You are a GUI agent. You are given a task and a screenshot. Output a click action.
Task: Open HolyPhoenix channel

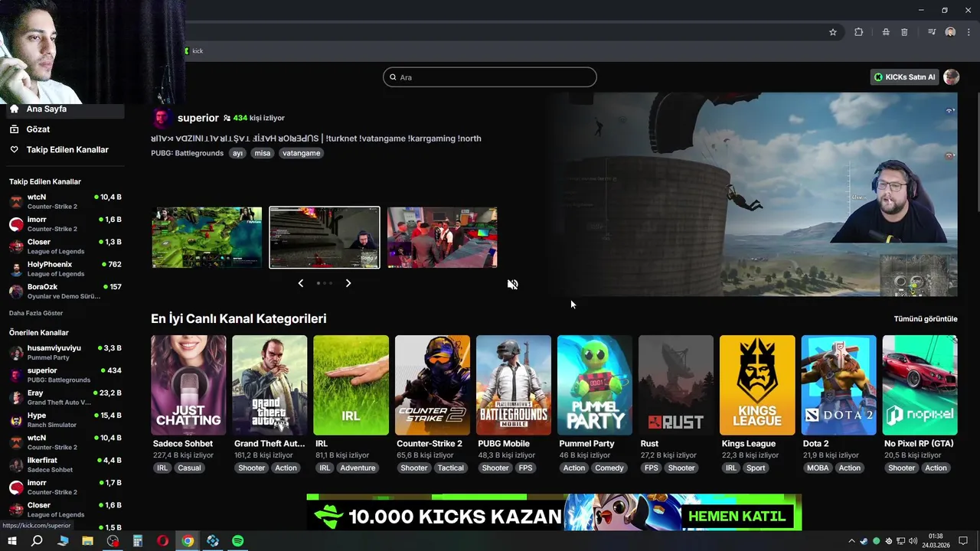coord(65,269)
